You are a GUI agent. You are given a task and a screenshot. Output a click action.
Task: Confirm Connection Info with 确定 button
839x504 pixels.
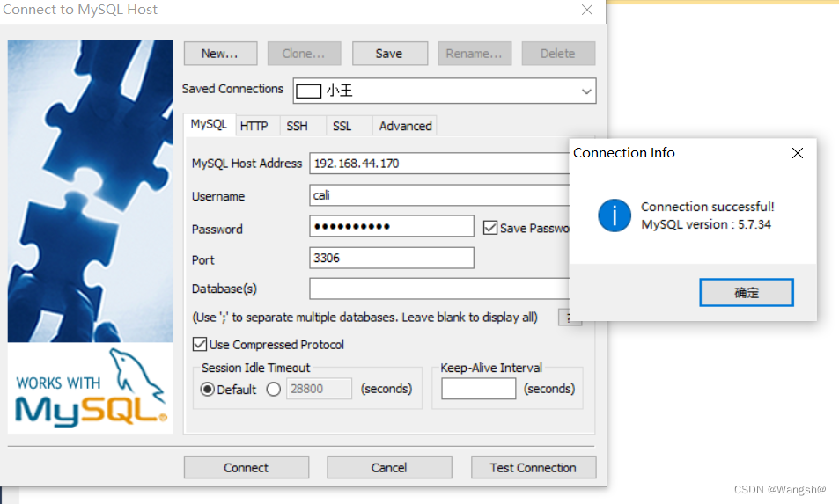(747, 292)
